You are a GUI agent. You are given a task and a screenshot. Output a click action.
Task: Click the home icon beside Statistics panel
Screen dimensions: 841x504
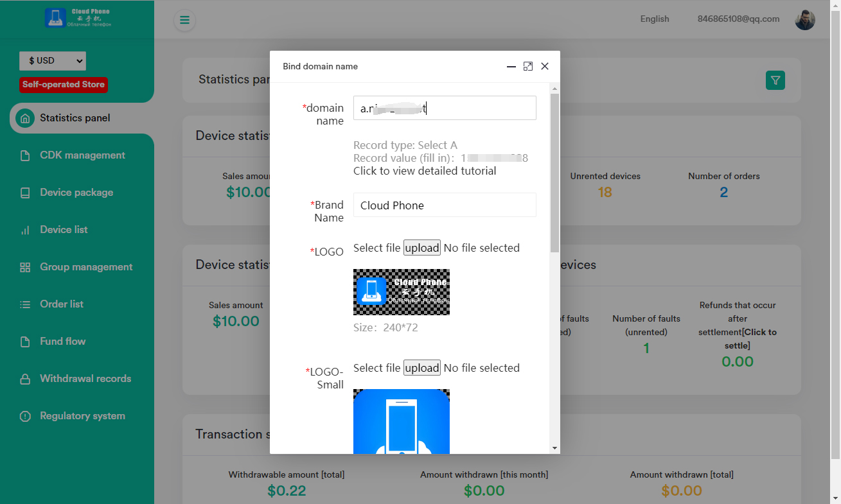point(25,118)
